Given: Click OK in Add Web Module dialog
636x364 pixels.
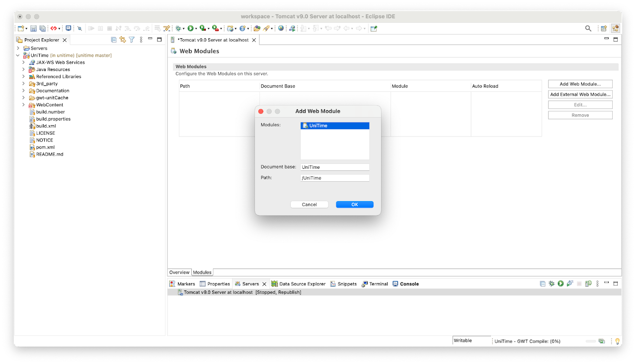Looking at the screenshot, I should (355, 205).
